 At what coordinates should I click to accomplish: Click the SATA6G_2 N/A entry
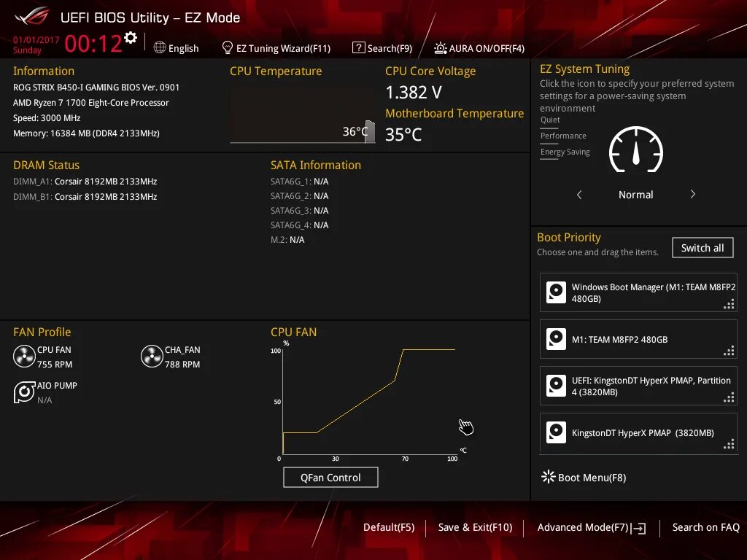300,195
